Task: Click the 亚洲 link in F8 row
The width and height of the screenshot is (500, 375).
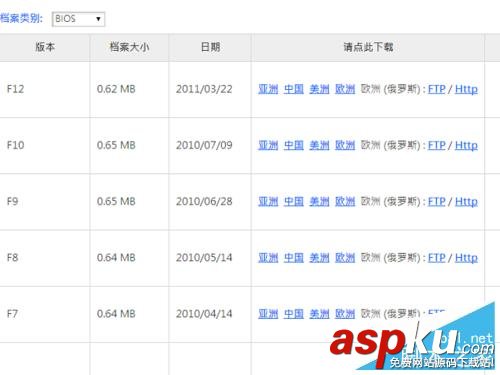Action: pyautogui.click(x=268, y=258)
